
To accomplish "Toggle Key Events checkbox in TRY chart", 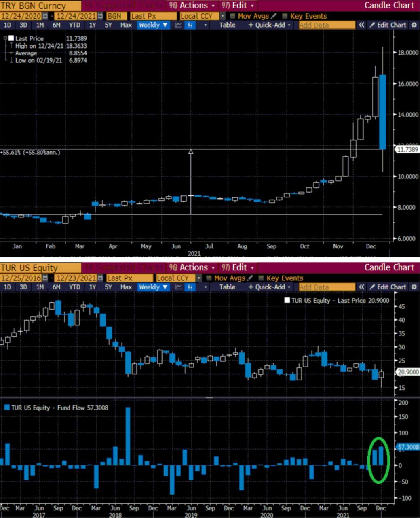I will (x=285, y=16).
